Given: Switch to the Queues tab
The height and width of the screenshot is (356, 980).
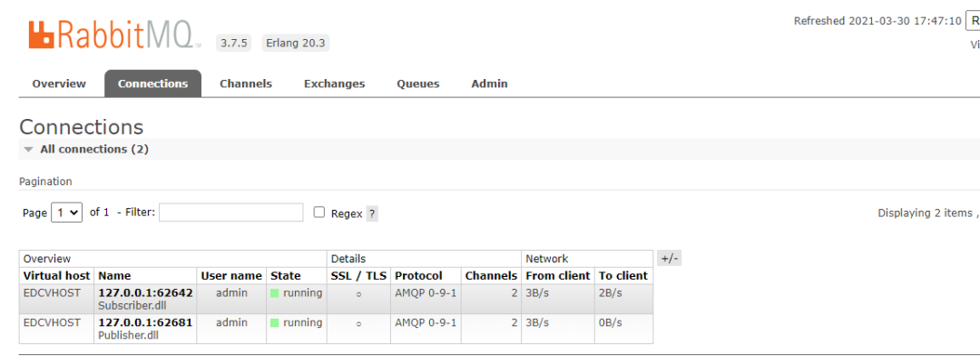Looking at the screenshot, I should point(418,84).
